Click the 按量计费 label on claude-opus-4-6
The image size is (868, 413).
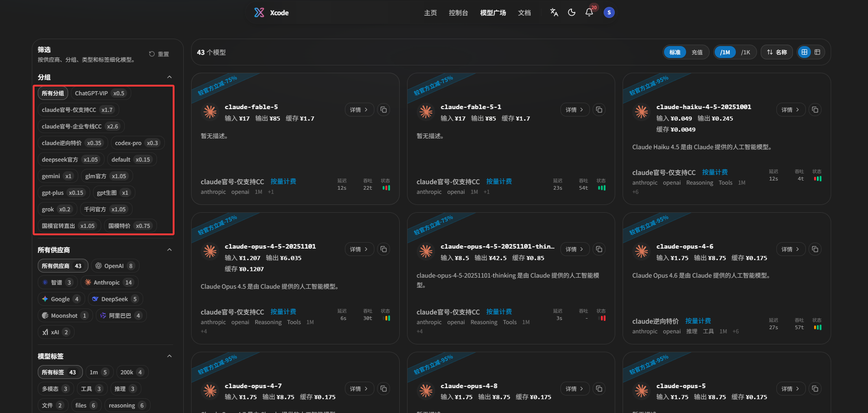(x=698, y=321)
